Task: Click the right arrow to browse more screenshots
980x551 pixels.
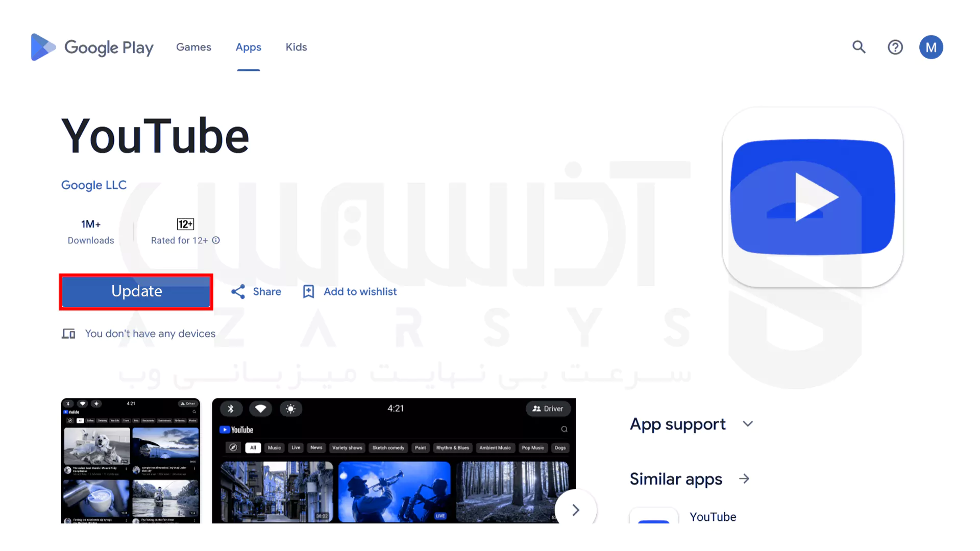Action: (x=575, y=510)
